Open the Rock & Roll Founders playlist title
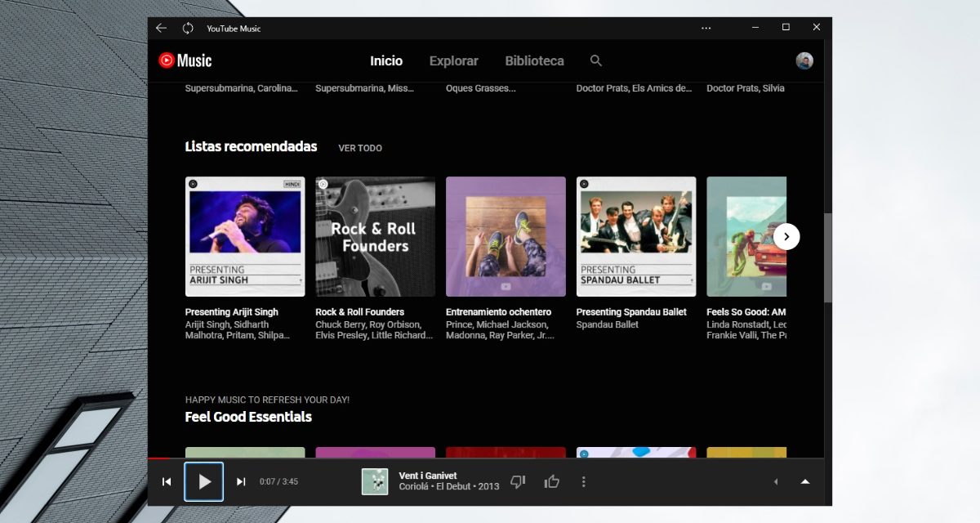 359,312
